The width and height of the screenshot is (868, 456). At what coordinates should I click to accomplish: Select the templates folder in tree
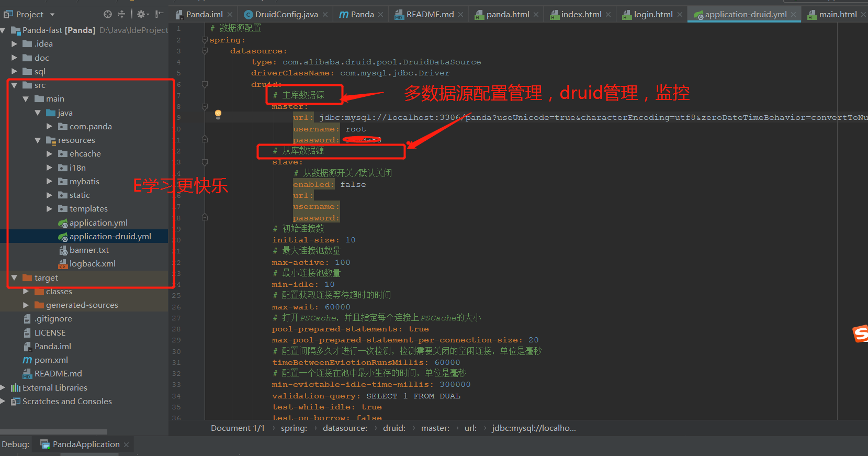pos(88,209)
